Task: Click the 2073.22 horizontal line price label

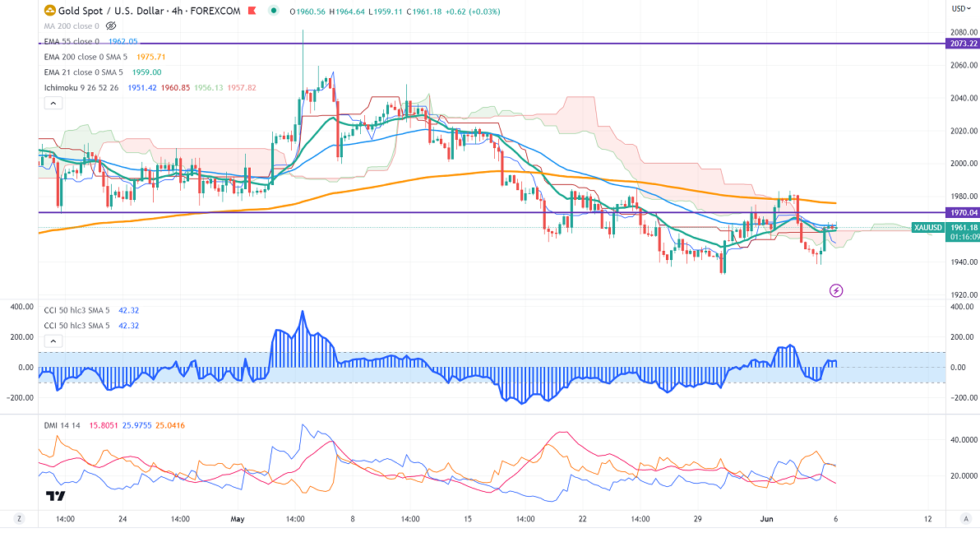Action: click(963, 44)
